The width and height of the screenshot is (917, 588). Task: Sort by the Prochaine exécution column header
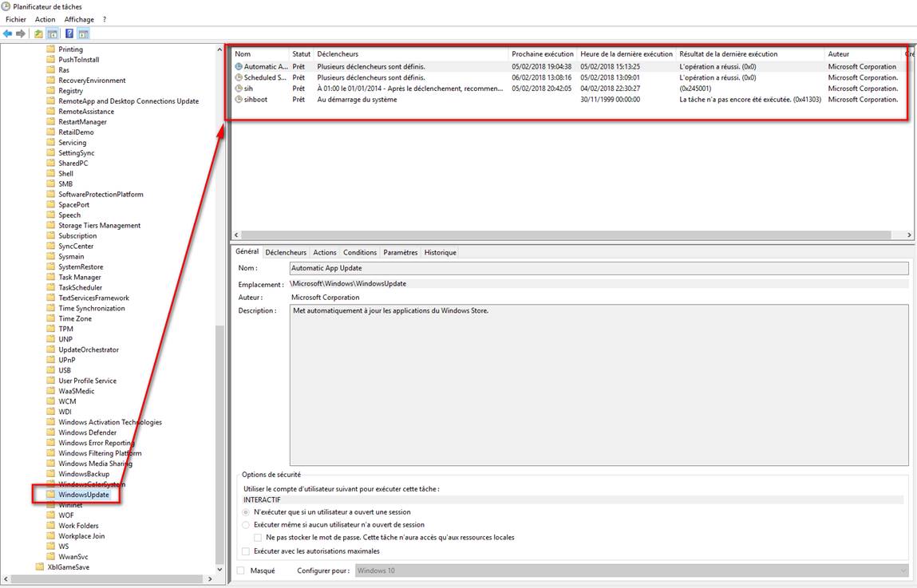pyautogui.click(x=543, y=53)
